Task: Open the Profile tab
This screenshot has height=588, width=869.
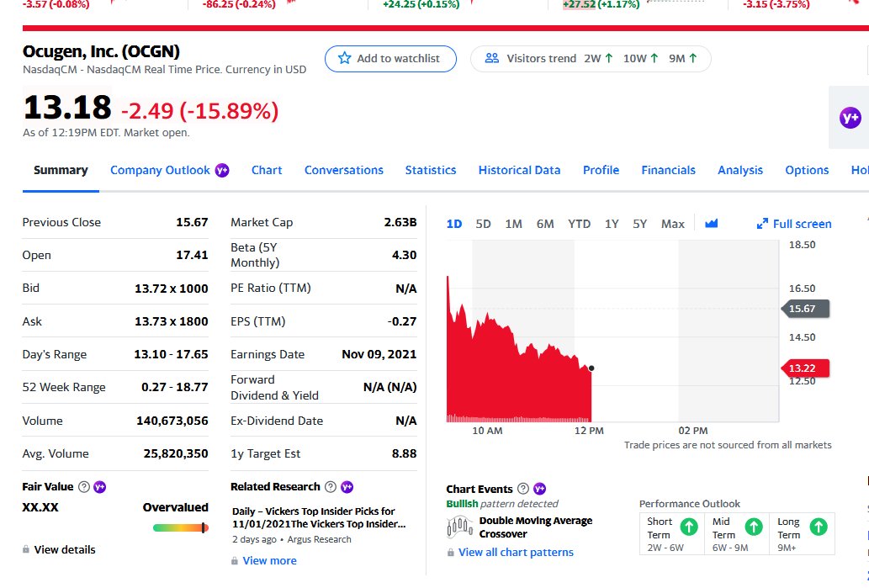Action: [601, 170]
